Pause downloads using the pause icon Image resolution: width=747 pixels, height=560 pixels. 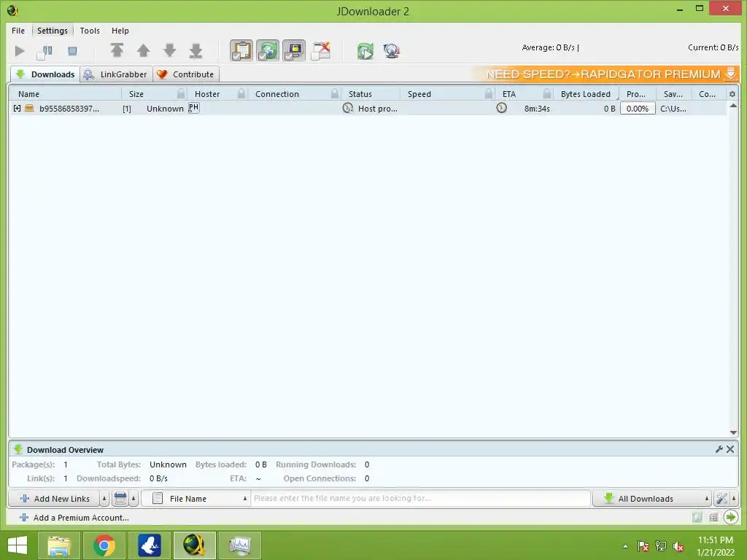(45, 51)
